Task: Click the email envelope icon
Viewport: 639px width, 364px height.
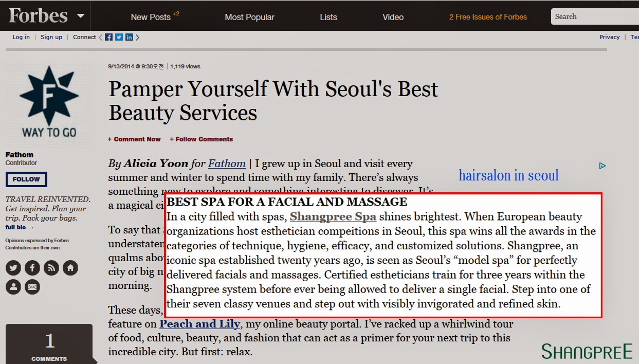Action: pos(32,286)
